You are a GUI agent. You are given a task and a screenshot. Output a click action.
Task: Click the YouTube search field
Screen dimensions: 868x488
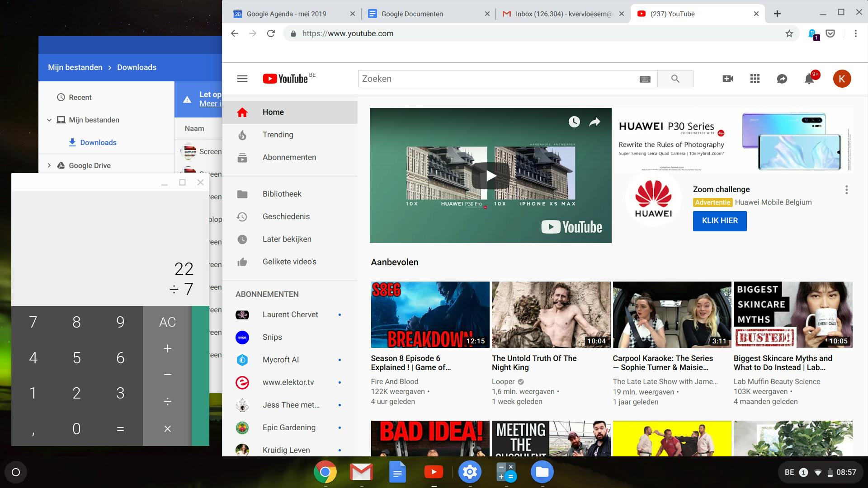497,79
